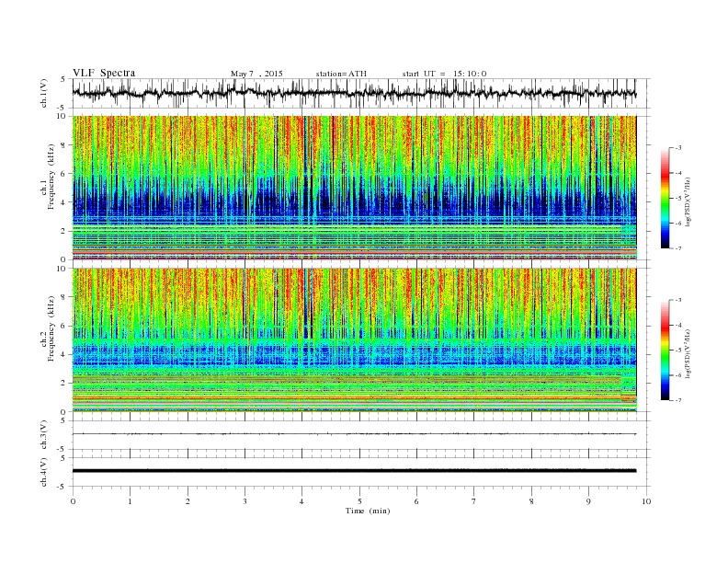Screen dimensions: 728x563
Task: Select the ch.2 "Frequency (kHz)" axis label
Action: pos(51,329)
